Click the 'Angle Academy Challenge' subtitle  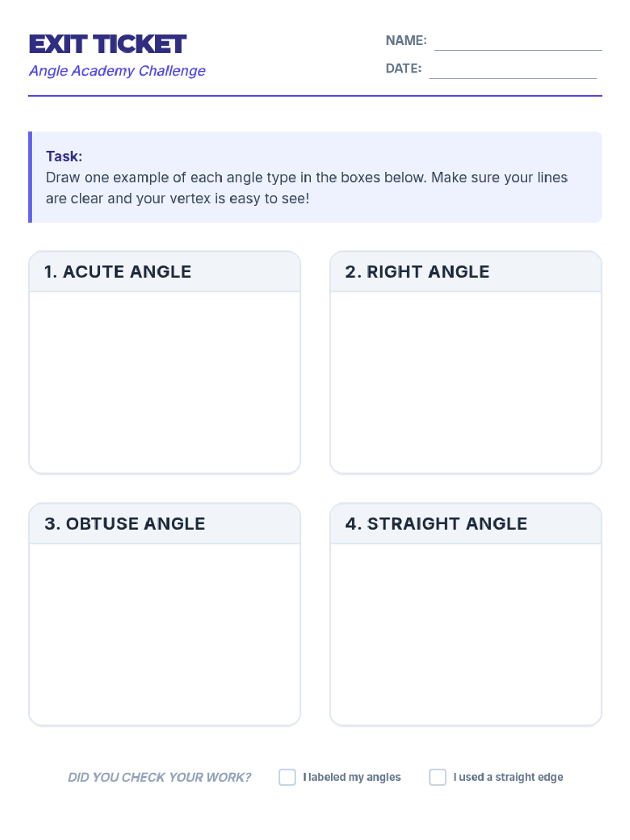117,70
